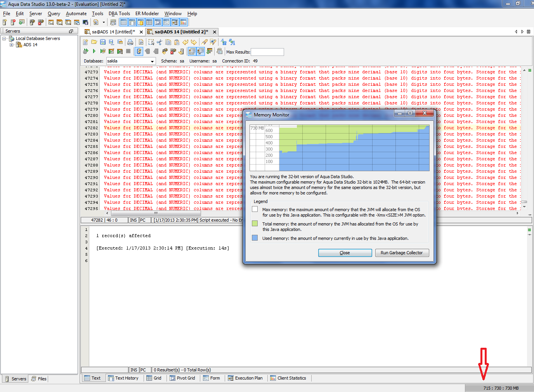Viewport: 534px width, 392px height.
Task: Open the DBA Tools menu
Action: [119, 14]
